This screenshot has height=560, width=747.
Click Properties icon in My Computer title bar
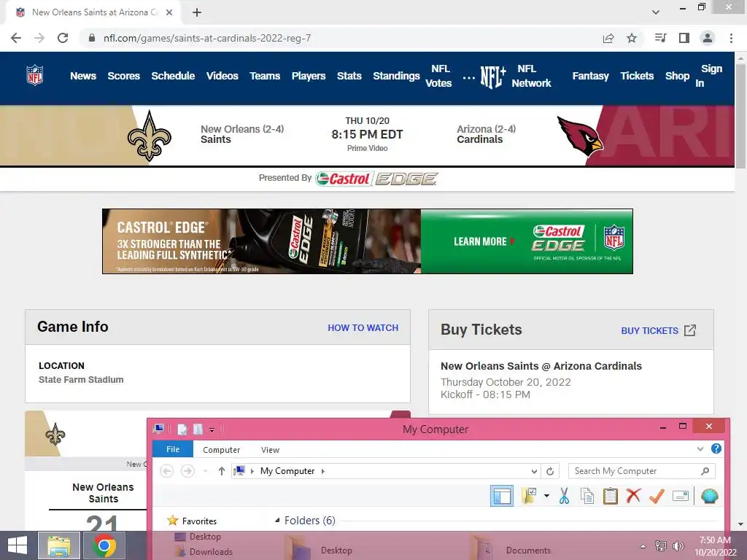point(182,429)
